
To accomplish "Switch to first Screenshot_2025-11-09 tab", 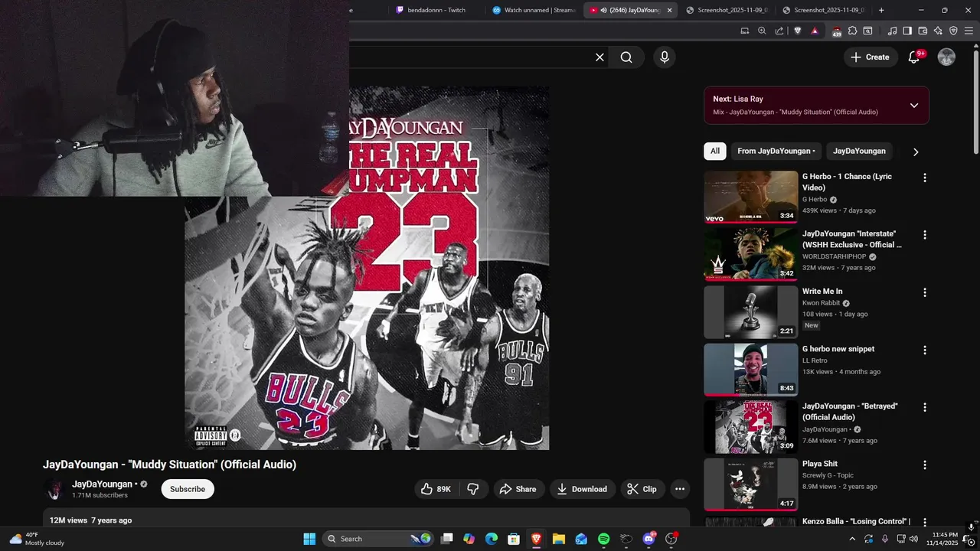I will 727,10.
